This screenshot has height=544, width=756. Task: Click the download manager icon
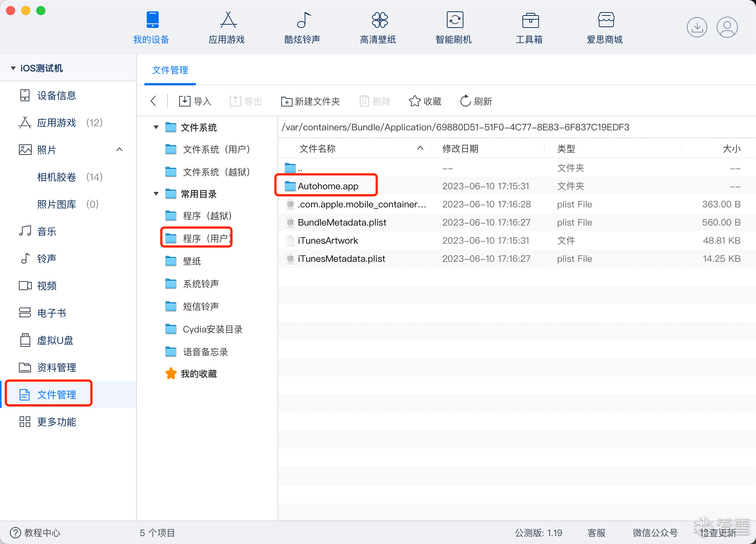click(697, 27)
